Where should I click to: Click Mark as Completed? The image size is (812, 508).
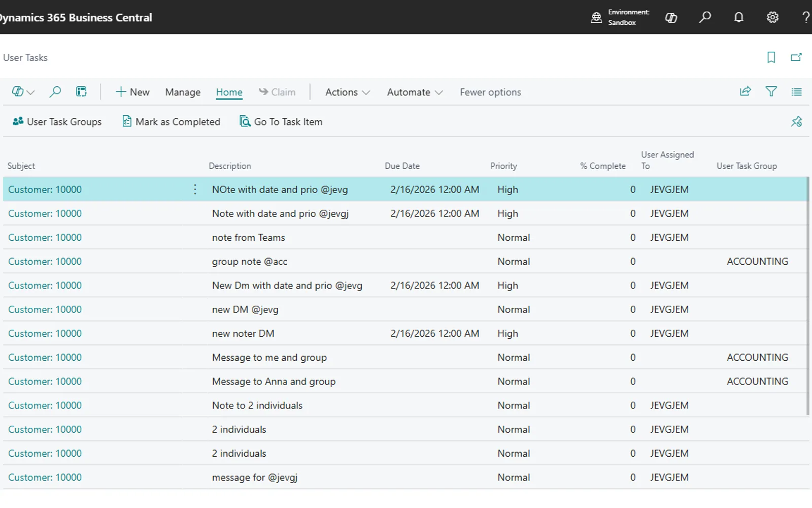click(x=172, y=121)
